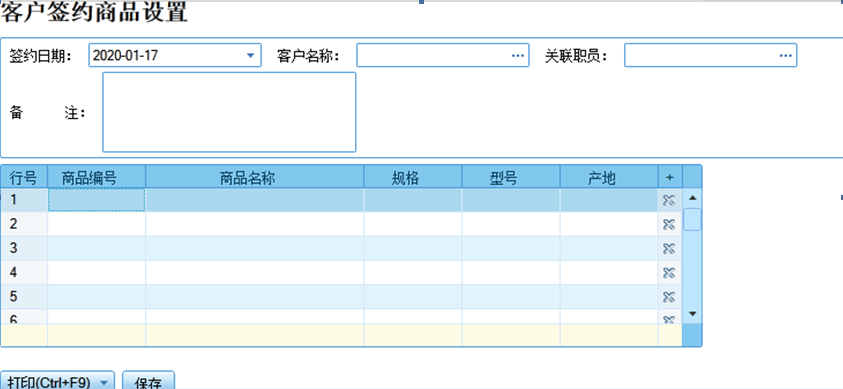Delete row 3 with its X icon
843x389 pixels.
(x=669, y=249)
